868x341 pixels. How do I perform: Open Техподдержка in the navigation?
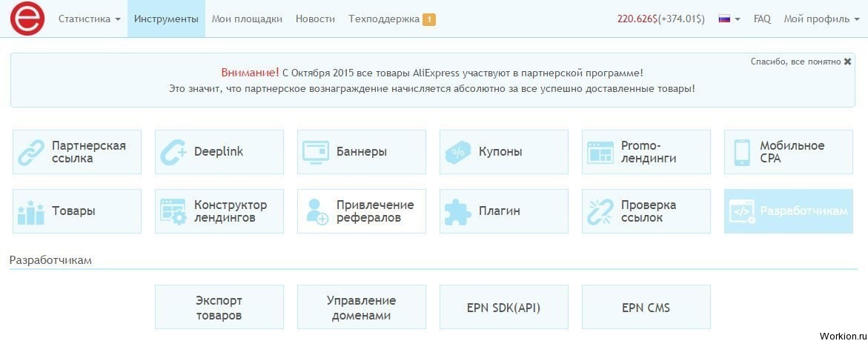(x=384, y=19)
